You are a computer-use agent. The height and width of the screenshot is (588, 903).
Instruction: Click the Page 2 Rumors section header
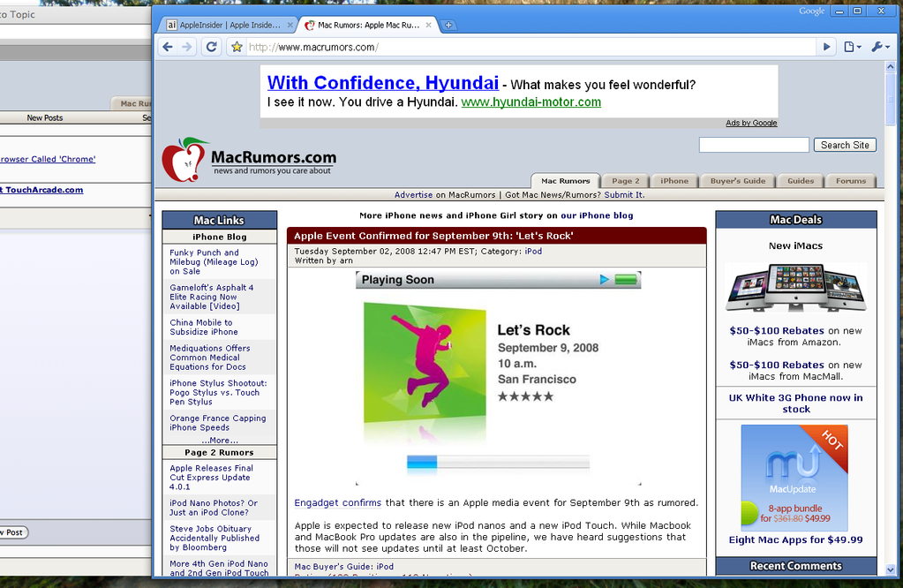coord(220,453)
